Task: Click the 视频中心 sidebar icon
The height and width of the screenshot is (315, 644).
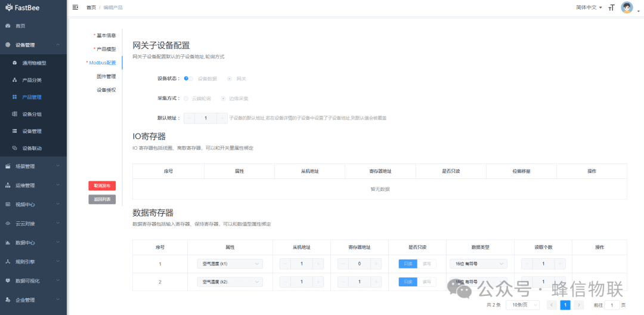Action: click(x=7, y=205)
